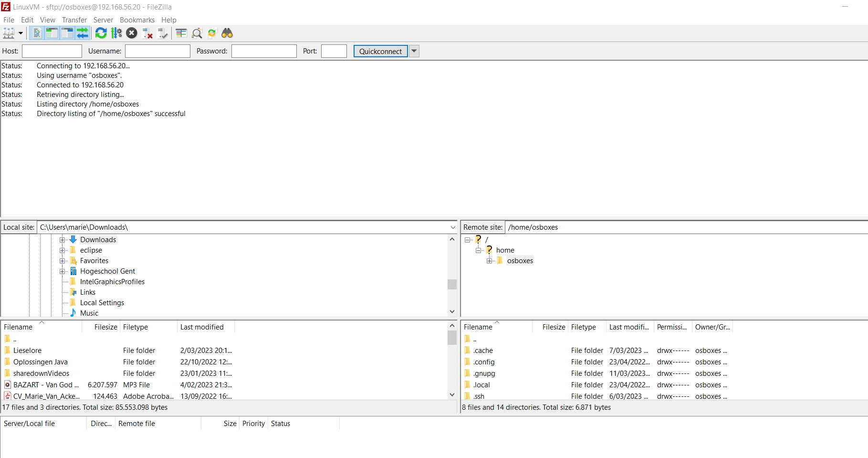
Task: Select the remote .gnupg folder
Action: point(484,373)
